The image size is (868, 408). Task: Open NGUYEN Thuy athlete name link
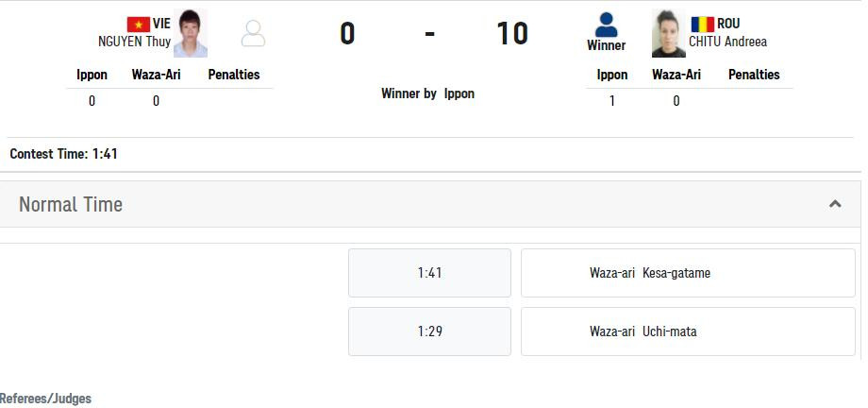[x=134, y=42]
